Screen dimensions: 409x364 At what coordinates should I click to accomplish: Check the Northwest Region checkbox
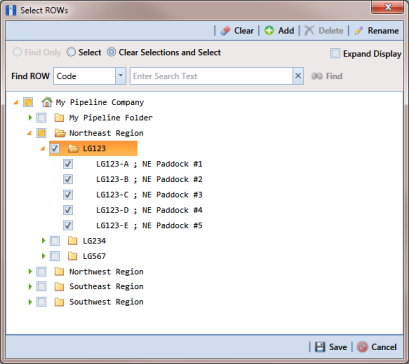(x=41, y=271)
